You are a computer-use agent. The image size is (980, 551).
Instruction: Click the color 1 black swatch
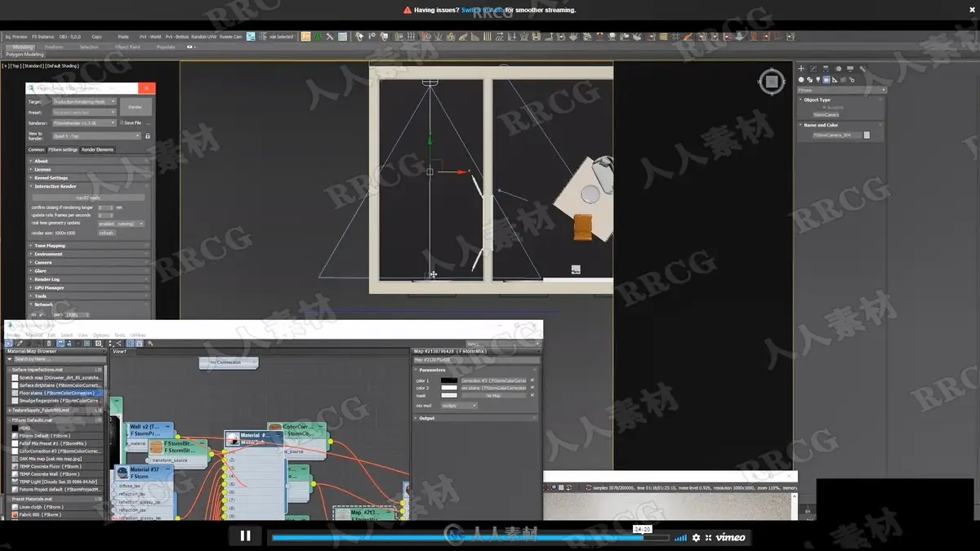(x=449, y=380)
